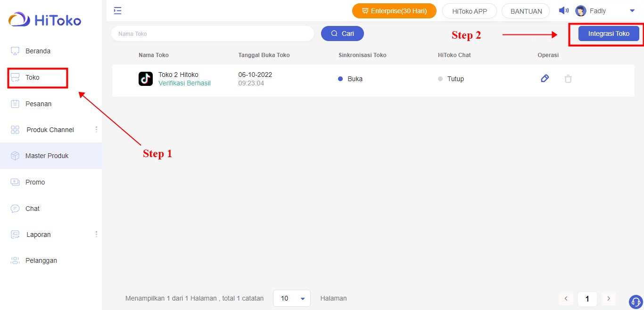Viewport: 644px width, 310px height.
Task: Click the HiToko APP button
Action: coord(470,11)
